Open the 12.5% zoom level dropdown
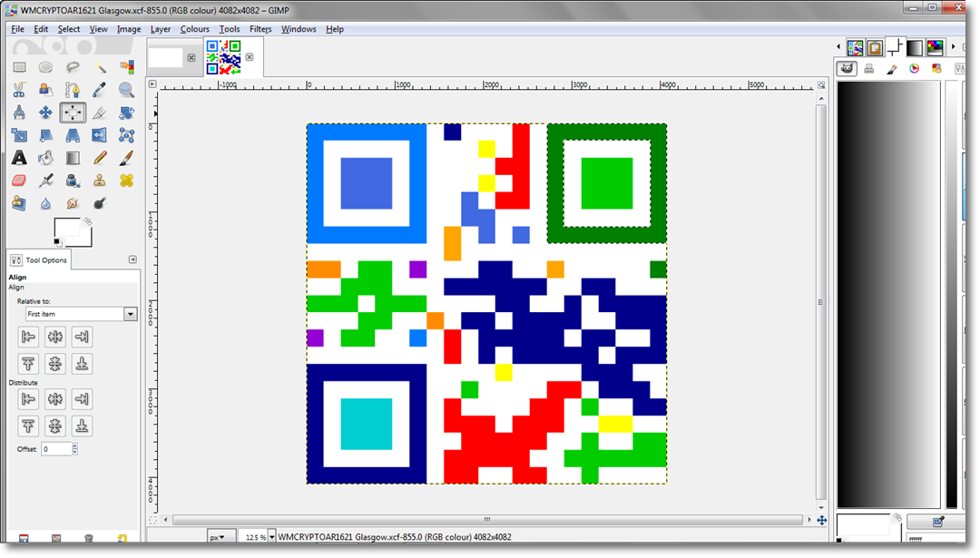This screenshot has width=980, height=558. [272, 537]
